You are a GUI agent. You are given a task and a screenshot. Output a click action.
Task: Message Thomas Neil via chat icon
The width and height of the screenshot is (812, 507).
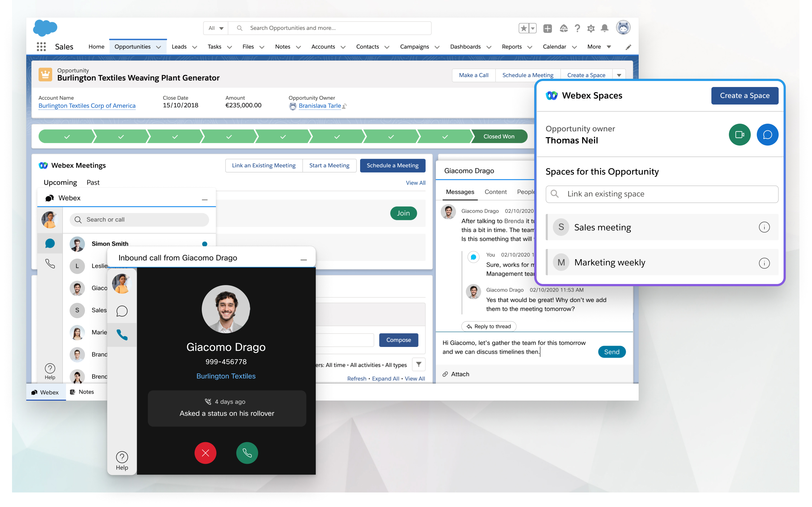point(767,135)
